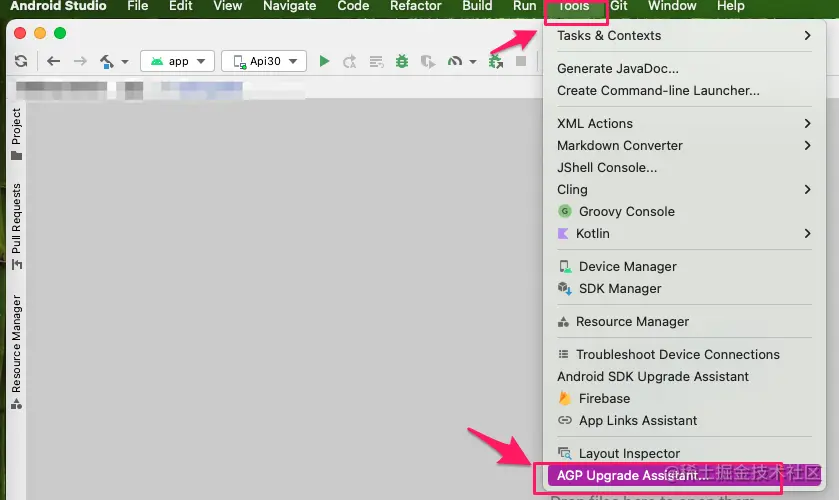The height and width of the screenshot is (500, 839).
Task: Open the Run menu
Action: 524,6
